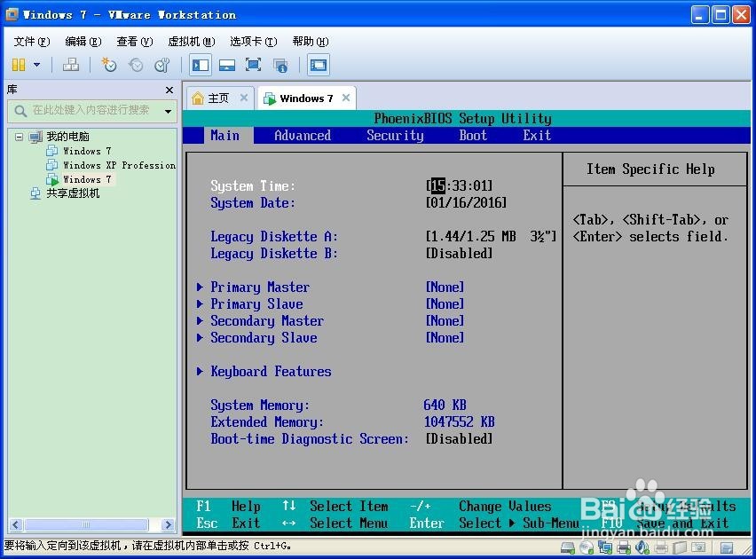Click the library horizontal scrollbar right arrow

(168, 524)
